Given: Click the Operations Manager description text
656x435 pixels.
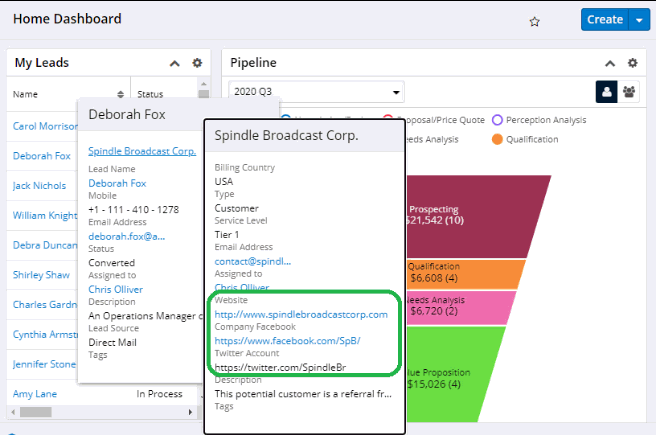Looking at the screenshot, I should [145, 316].
